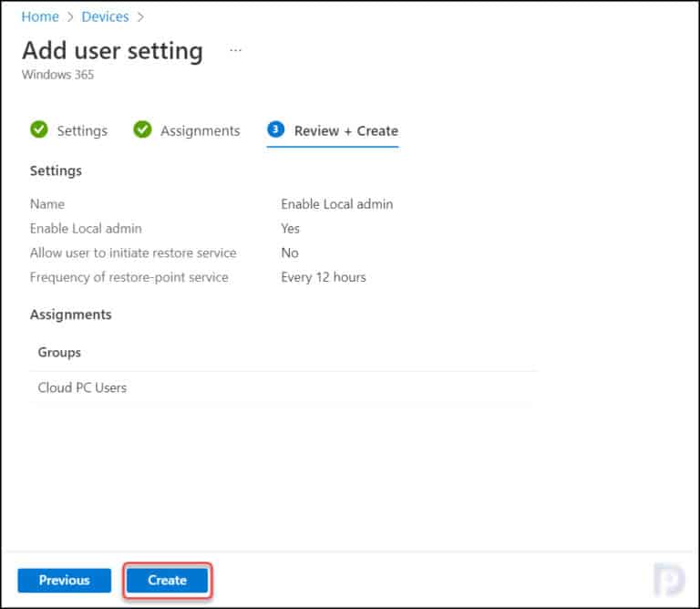Click the Assignments section heading
Image resolution: width=700 pixels, height=609 pixels.
pos(70,315)
